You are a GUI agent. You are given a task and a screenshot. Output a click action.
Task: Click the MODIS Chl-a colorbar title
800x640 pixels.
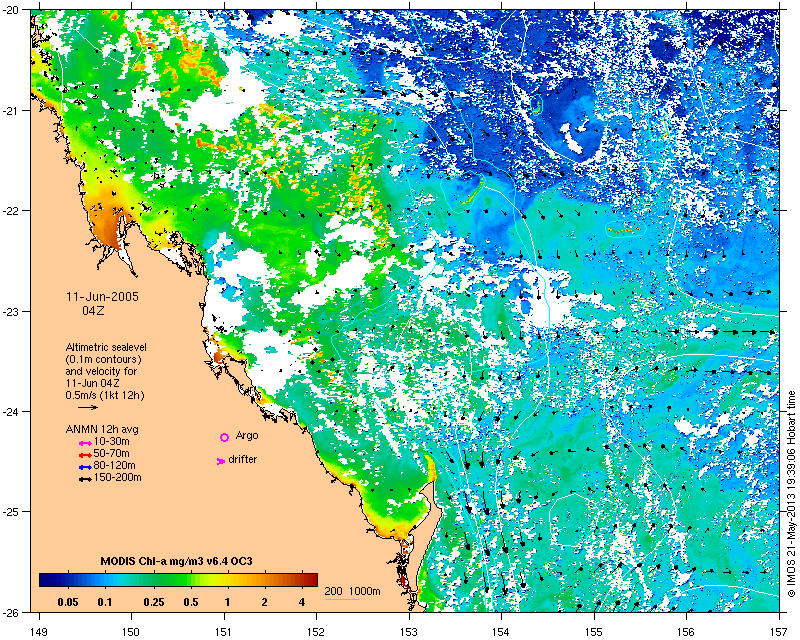click(x=177, y=561)
